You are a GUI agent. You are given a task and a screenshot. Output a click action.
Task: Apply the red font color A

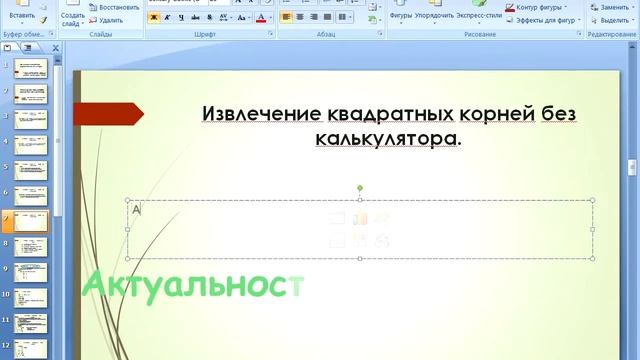click(261, 18)
